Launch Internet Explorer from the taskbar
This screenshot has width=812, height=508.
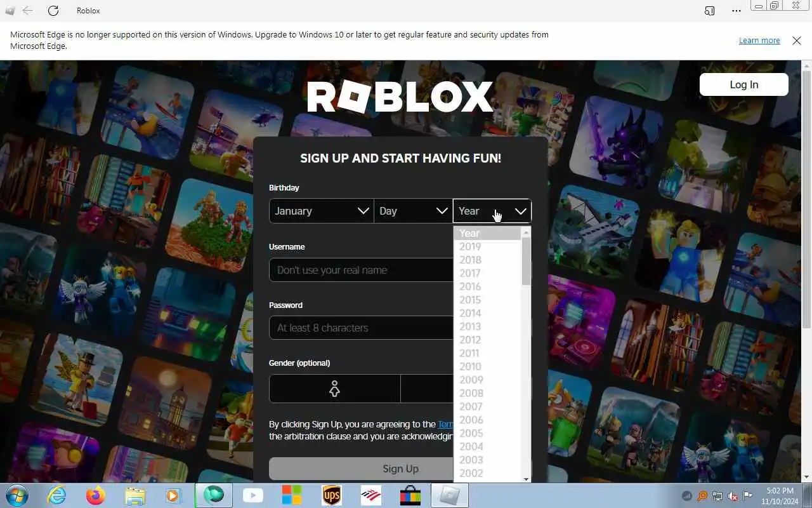56,495
